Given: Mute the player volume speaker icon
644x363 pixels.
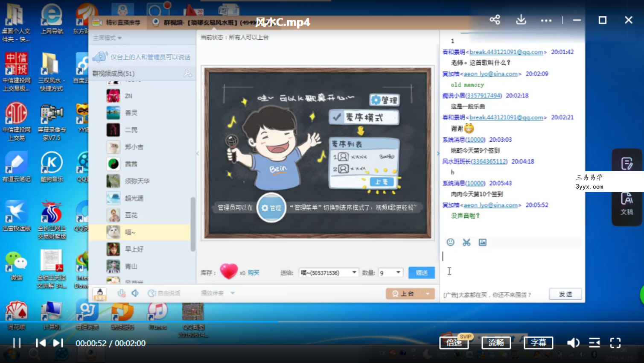Looking at the screenshot, I should pyautogui.click(x=573, y=343).
